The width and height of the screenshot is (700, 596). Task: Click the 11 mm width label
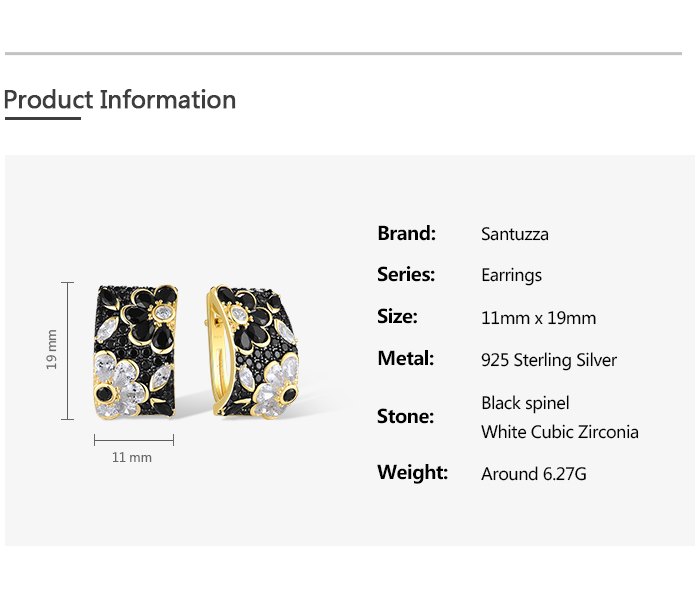tap(132, 457)
